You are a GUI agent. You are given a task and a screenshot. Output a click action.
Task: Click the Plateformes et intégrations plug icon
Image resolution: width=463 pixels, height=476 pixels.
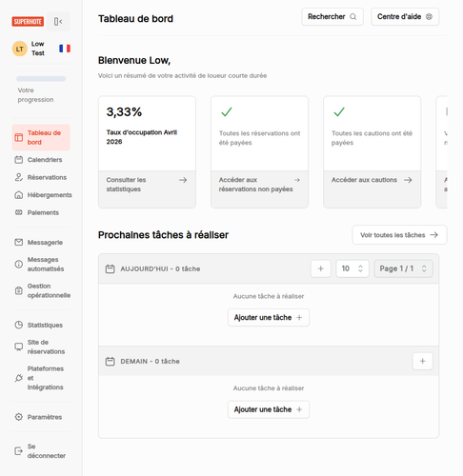click(19, 378)
